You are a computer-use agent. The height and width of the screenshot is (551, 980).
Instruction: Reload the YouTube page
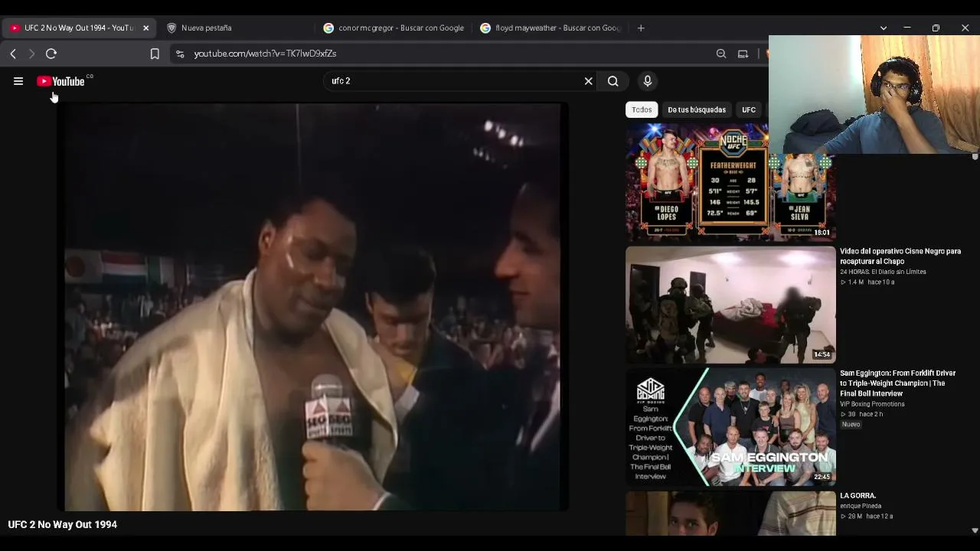pyautogui.click(x=51, y=54)
